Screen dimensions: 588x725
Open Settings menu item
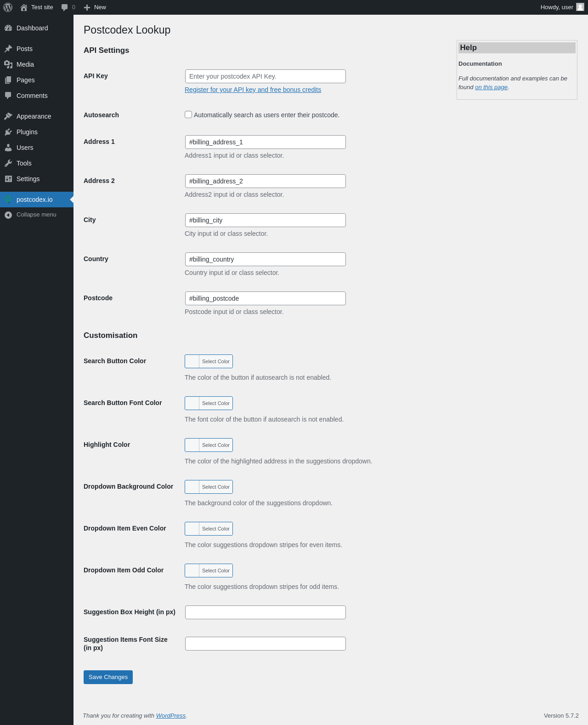pos(37,179)
